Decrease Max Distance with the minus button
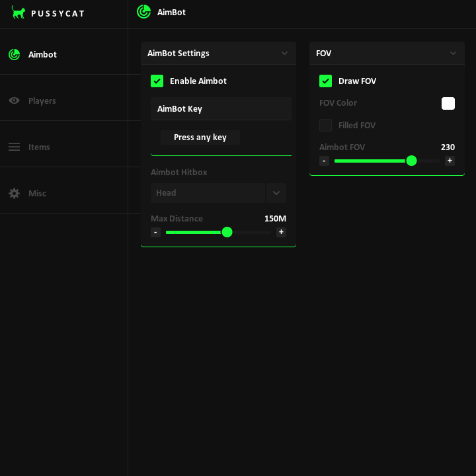The height and width of the screenshot is (476, 476). coord(155,232)
